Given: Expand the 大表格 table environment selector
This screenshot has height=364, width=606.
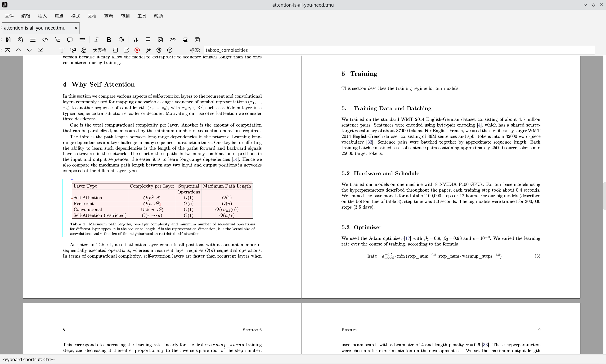Looking at the screenshot, I should pyautogui.click(x=99, y=50).
